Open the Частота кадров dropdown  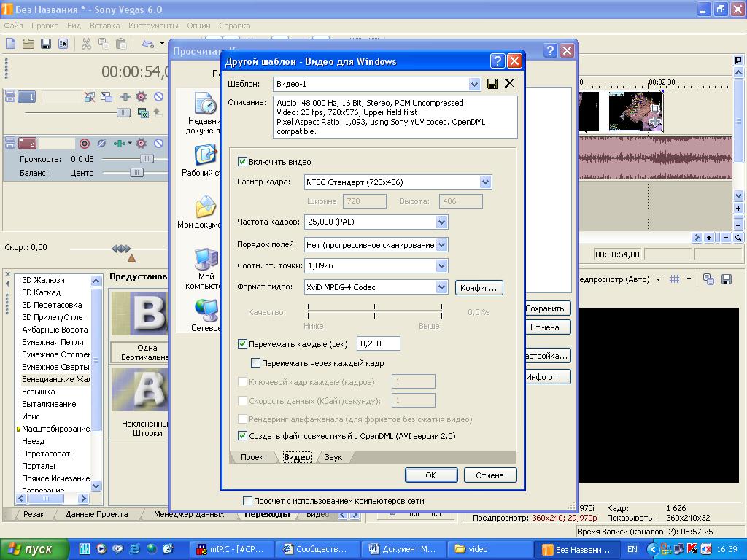(441, 222)
